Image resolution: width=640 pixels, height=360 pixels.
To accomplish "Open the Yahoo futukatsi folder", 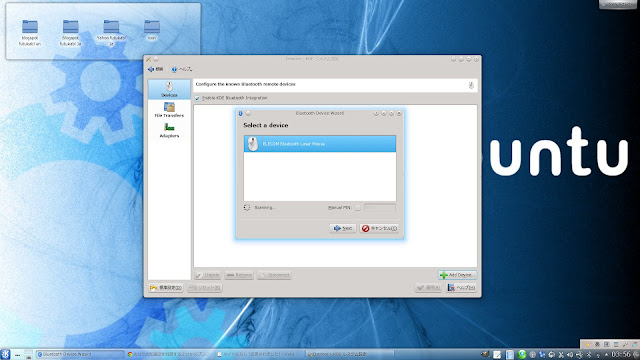I will (x=111, y=33).
